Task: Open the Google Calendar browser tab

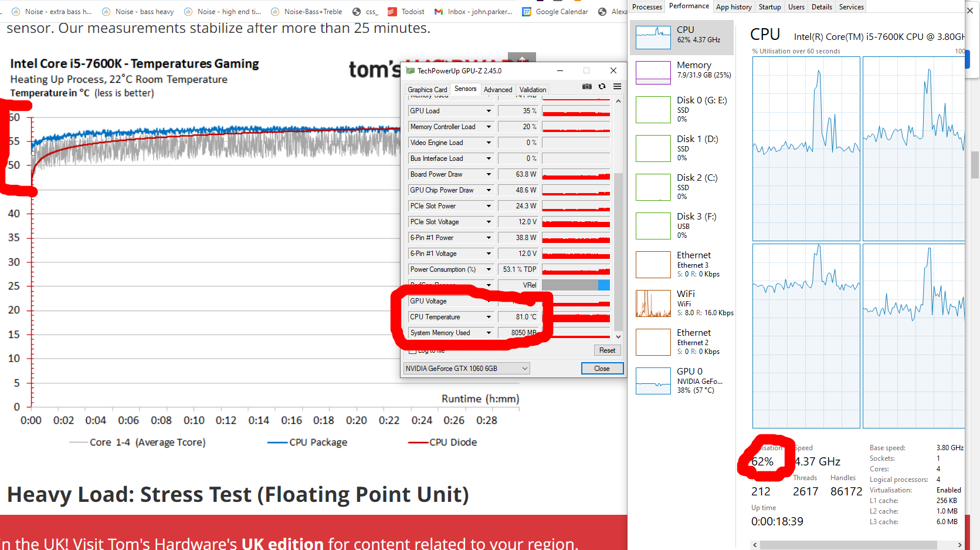Action: click(555, 12)
